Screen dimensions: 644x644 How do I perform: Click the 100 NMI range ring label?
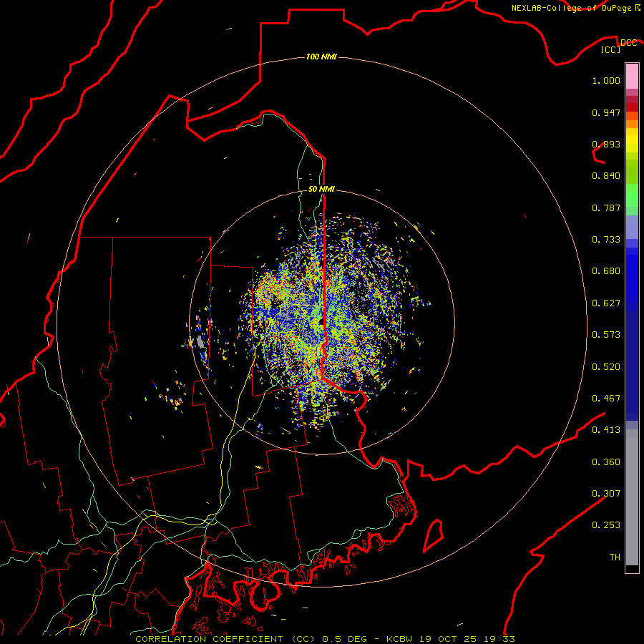point(321,57)
